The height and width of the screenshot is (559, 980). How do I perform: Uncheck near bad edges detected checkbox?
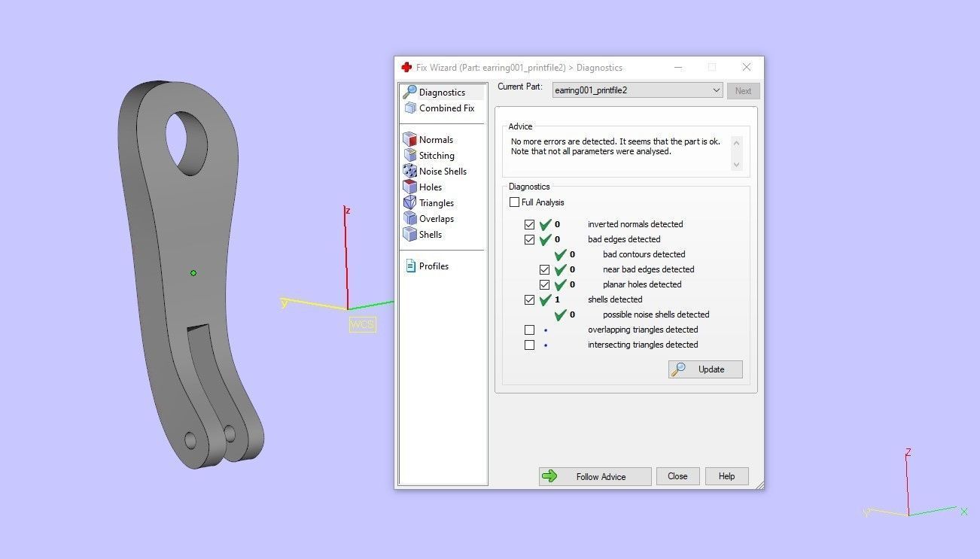(544, 269)
